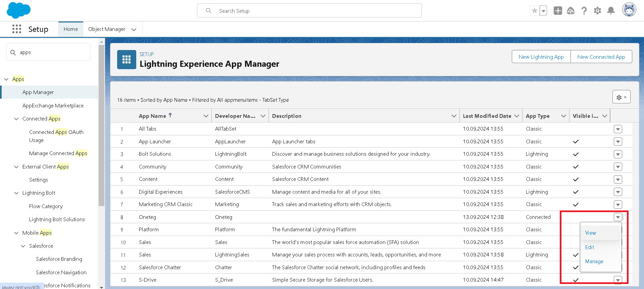The image size is (644, 289).
Task: Open the global actions plus icon
Action: [x=558, y=11]
